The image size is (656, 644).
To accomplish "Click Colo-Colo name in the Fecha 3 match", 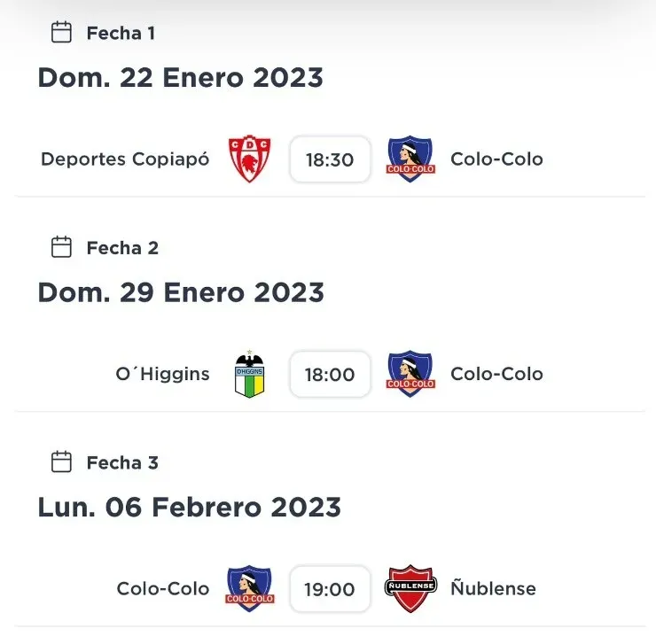I will pyautogui.click(x=163, y=589).
